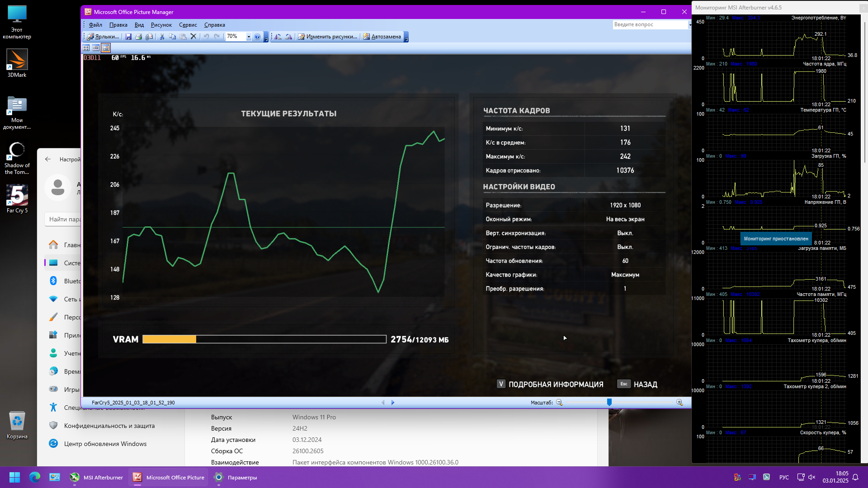Open the Сервис menu
This screenshot has width=868, height=488.
188,25
